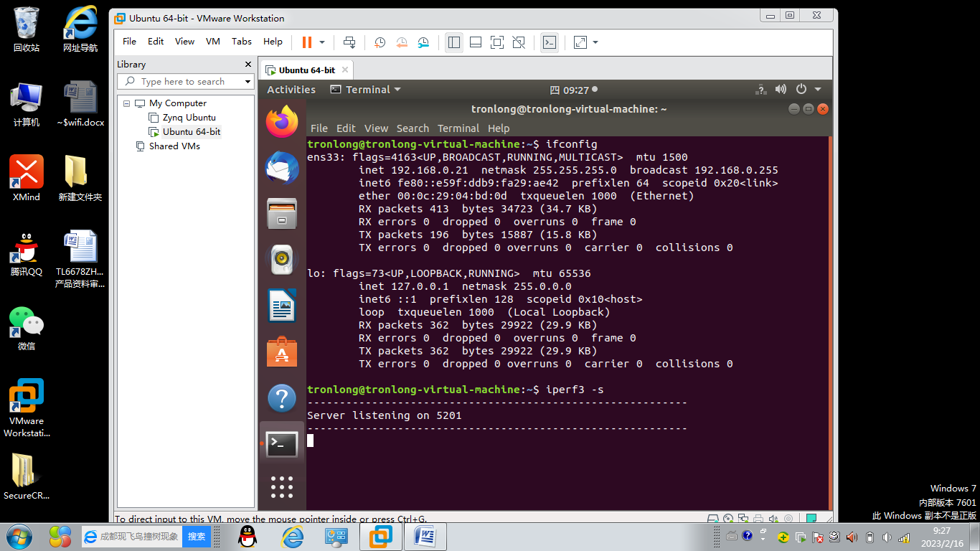Launch Firefox from the Ubuntu dock
Screen dimensions: 980x551
[282, 122]
